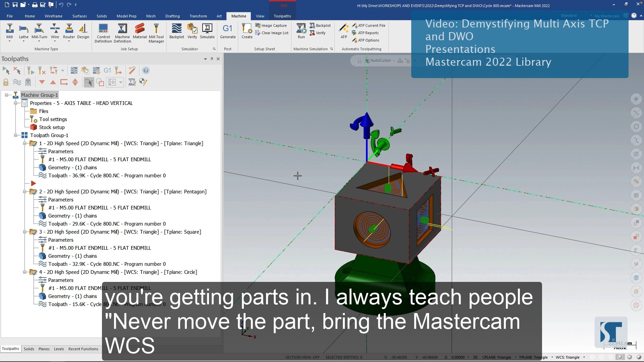Toggle 'Only display selected toolpaths' button

[x=89, y=82]
